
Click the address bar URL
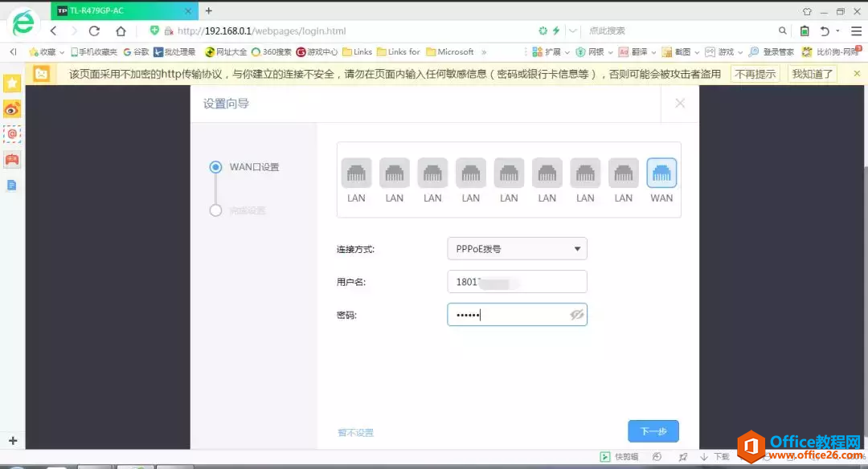pos(262,31)
